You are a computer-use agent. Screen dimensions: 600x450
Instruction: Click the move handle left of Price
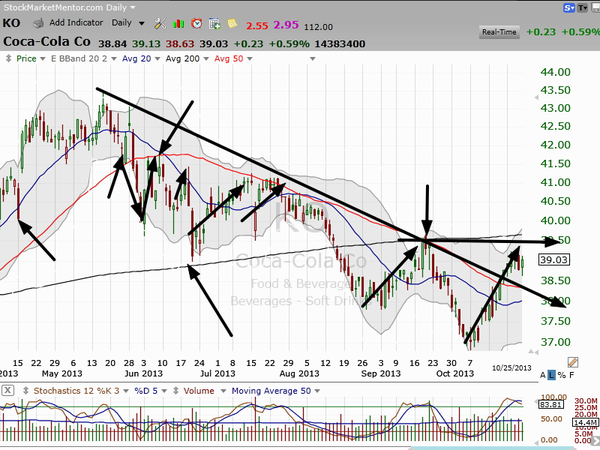click(x=8, y=59)
